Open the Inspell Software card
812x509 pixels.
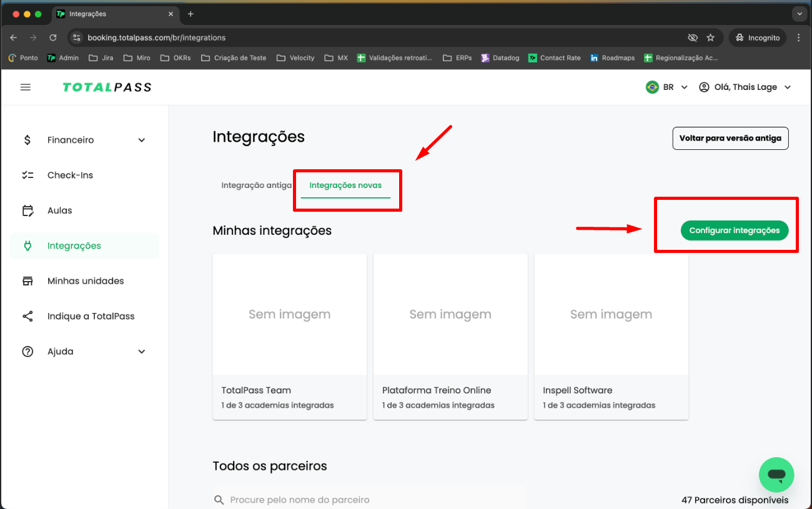tap(611, 337)
